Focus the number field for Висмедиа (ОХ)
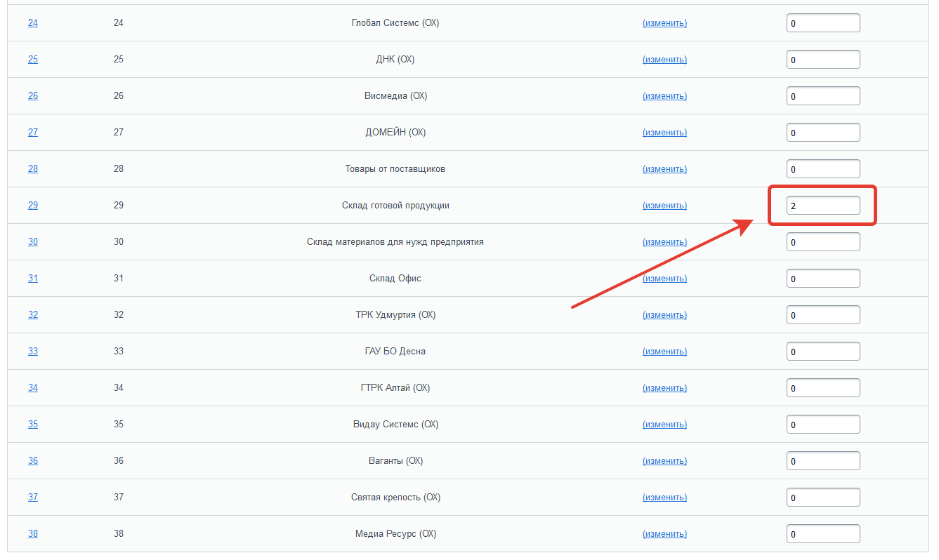 [822, 96]
